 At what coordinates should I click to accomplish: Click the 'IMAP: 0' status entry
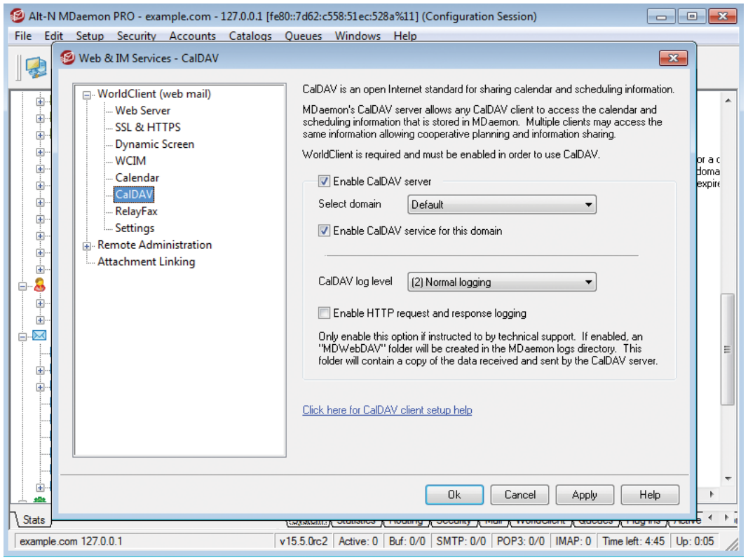pyautogui.click(x=573, y=541)
